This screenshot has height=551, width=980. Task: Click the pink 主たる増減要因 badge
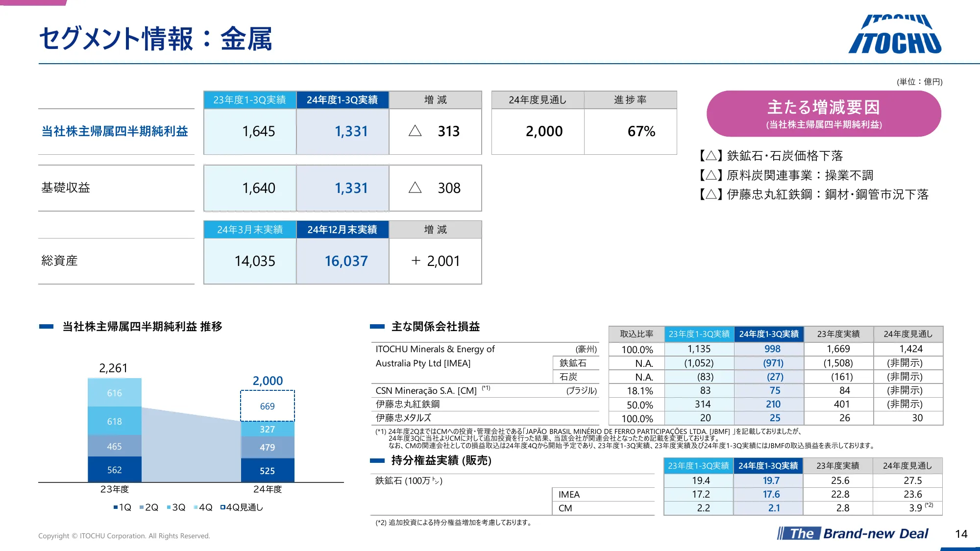pyautogui.click(x=824, y=114)
